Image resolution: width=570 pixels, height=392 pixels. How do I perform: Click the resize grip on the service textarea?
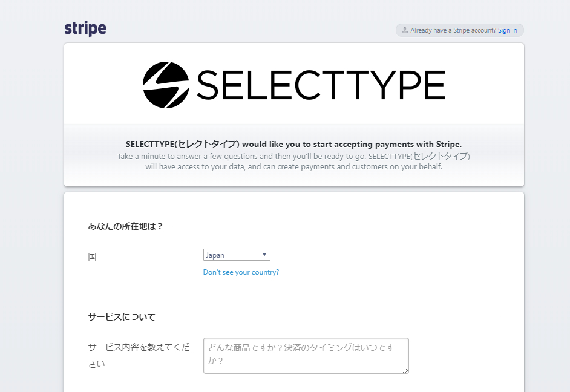point(405,370)
